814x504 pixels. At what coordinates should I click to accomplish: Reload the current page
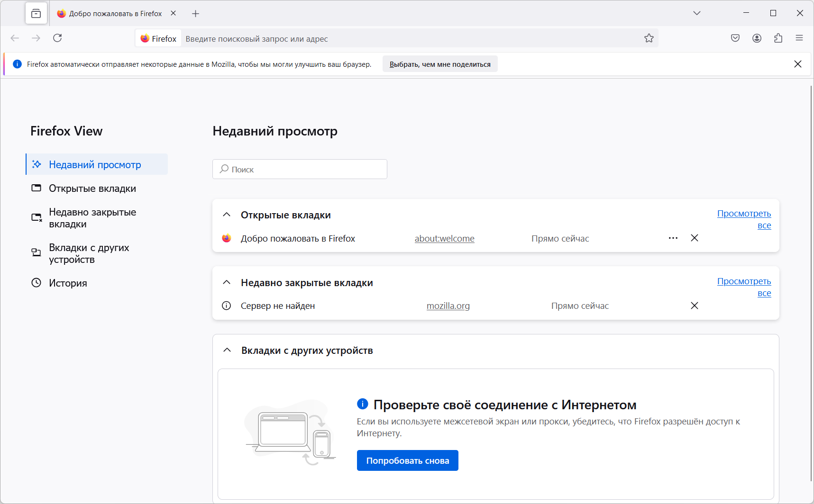tap(57, 38)
